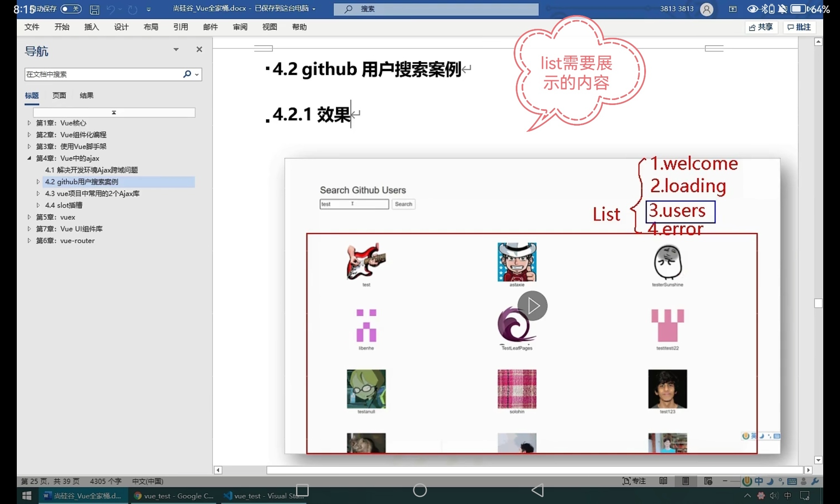840x504 pixels.
Task: Open the 引用 ribbon tab
Action: pos(181,27)
